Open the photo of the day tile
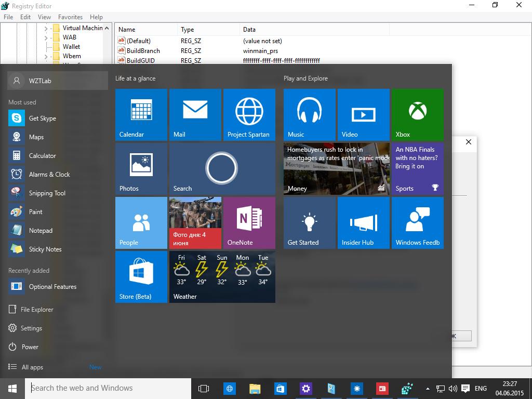532x399 pixels. pyautogui.click(x=195, y=223)
